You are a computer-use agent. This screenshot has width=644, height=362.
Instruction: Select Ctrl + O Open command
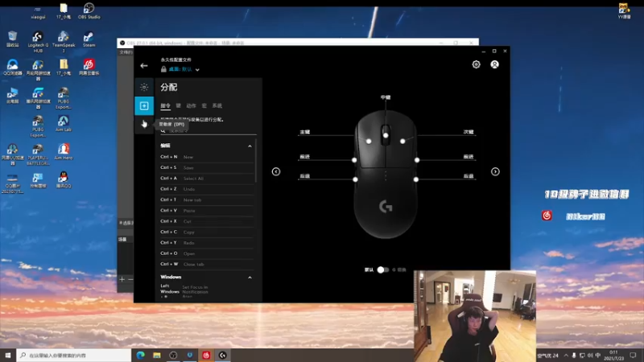(207, 253)
